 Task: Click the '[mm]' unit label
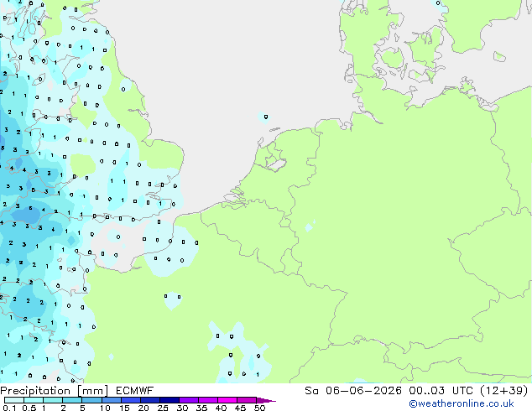pyautogui.click(x=93, y=391)
